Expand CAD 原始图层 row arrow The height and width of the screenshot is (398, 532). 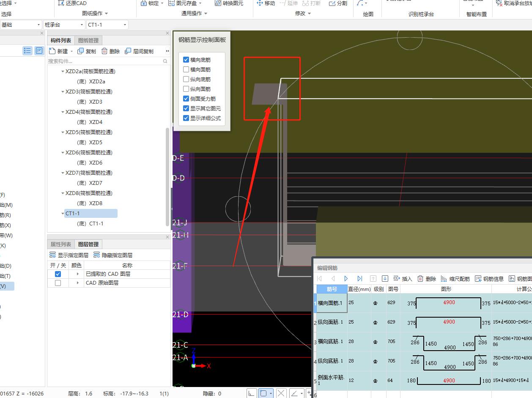(78, 283)
